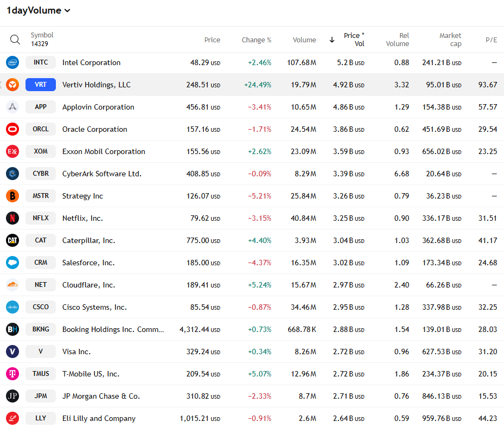Click the Visa logo icon
The image size is (504, 428).
pos(12,352)
